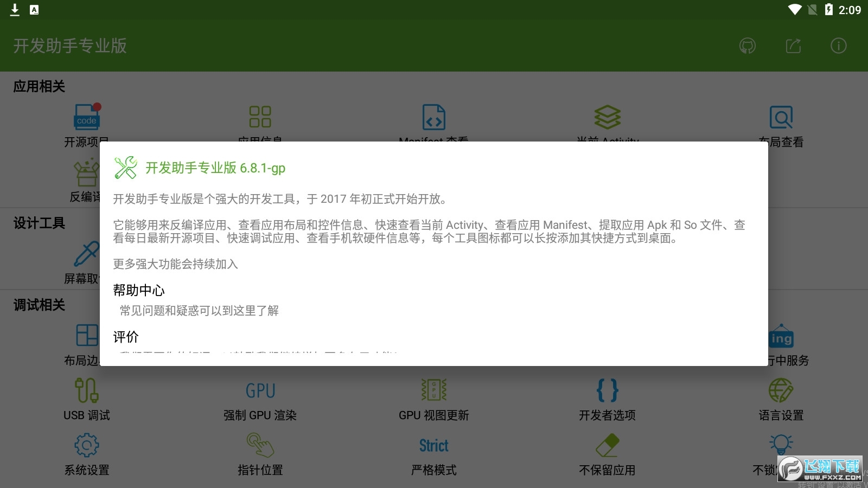Viewport: 868px width, 488px height.
Task: Tap the 开发助手专业版 app bar title
Action: [70, 46]
